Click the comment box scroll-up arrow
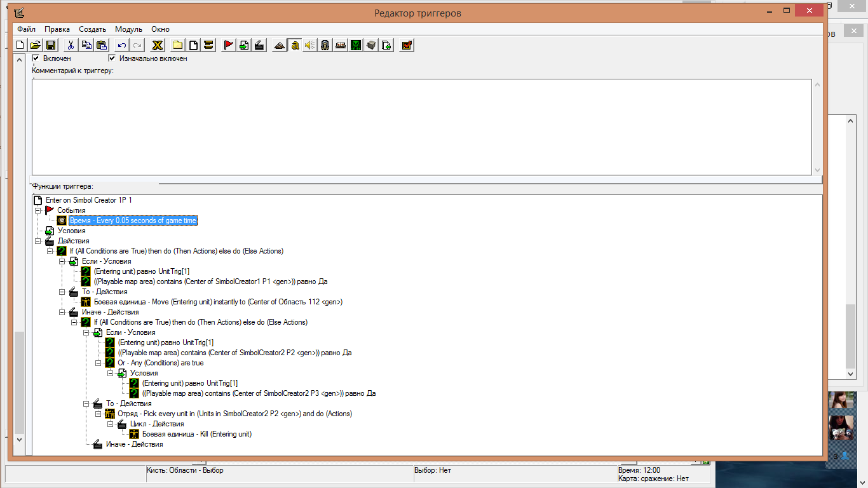 tap(817, 85)
